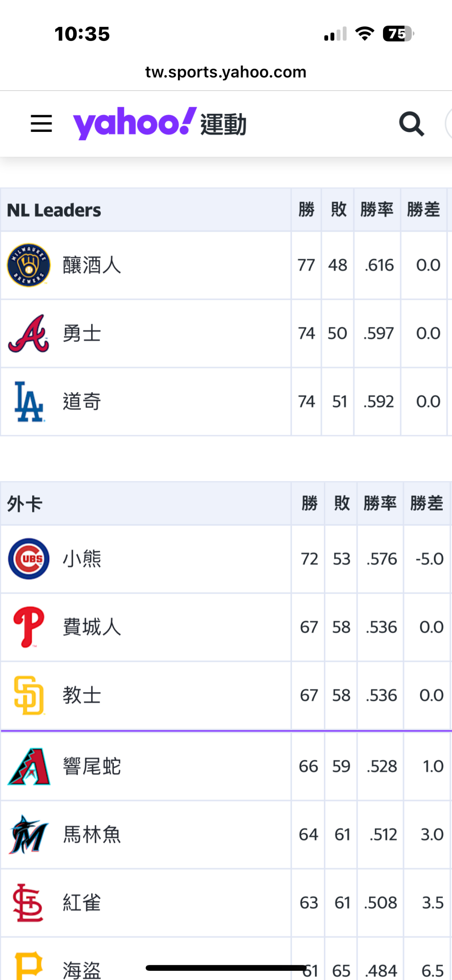Select the LA Dodgers logo

click(29, 401)
